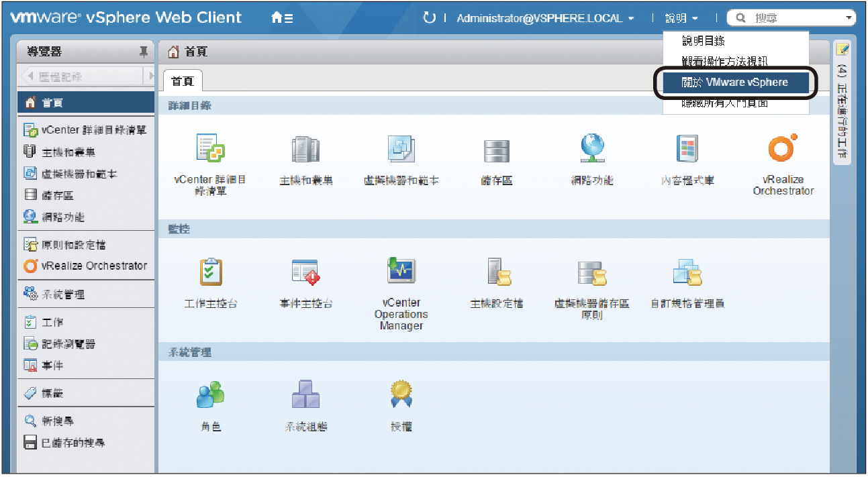Open the home menu icon in the top bar
The image size is (868, 477).
pos(282,19)
